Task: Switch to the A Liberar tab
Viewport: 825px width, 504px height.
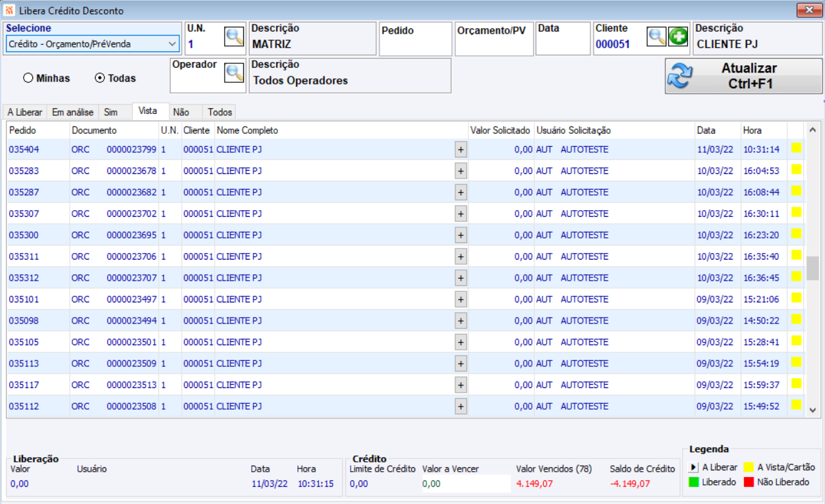Action: point(25,112)
